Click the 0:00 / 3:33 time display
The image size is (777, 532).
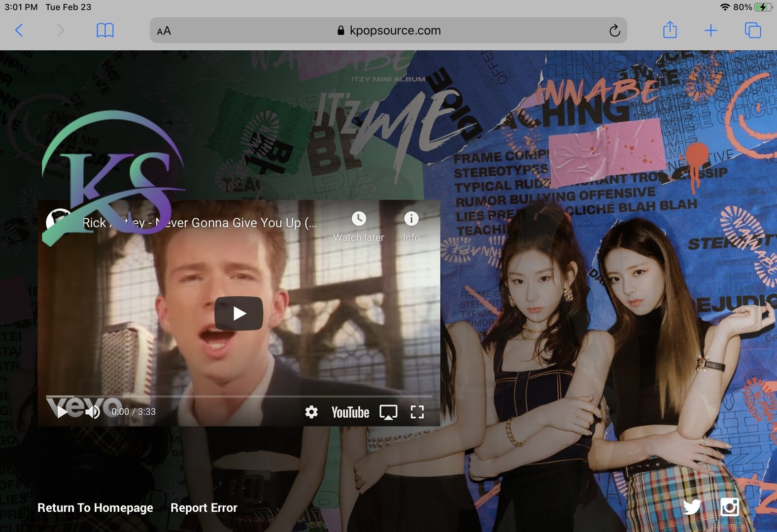click(134, 412)
